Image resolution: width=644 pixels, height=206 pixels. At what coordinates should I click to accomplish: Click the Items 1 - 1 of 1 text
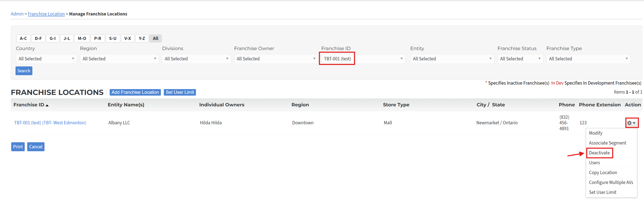click(x=628, y=92)
